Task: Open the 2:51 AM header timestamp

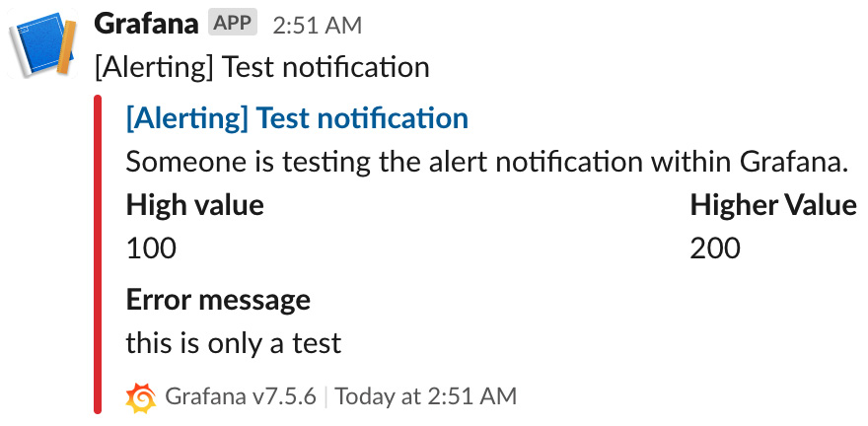Action: click(318, 26)
